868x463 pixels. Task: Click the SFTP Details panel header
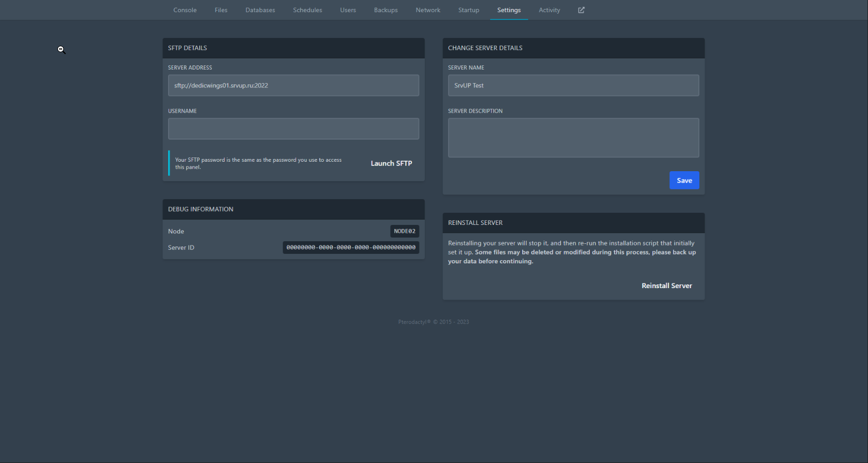294,48
